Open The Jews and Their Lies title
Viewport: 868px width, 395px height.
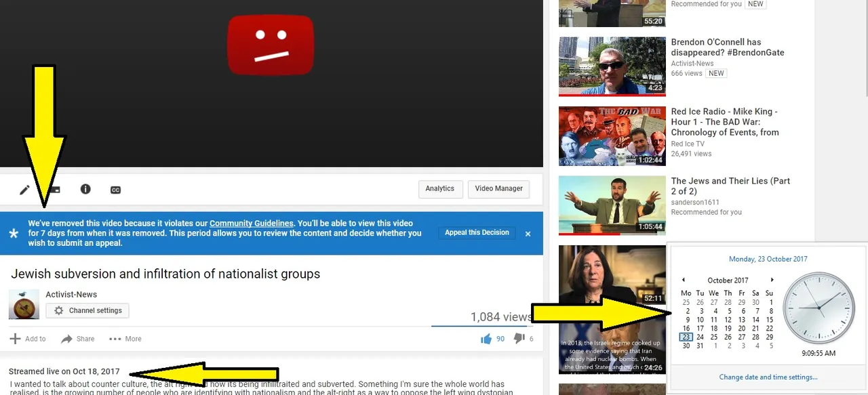click(730, 186)
